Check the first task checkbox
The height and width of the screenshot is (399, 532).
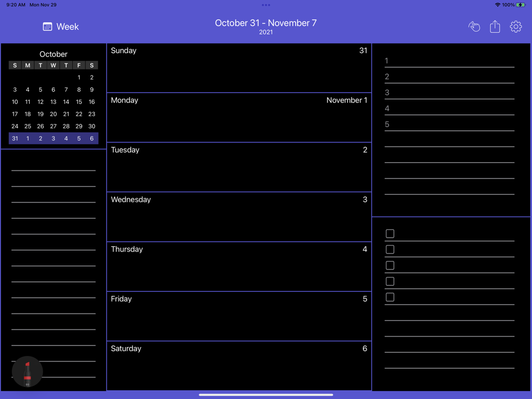point(390,234)
